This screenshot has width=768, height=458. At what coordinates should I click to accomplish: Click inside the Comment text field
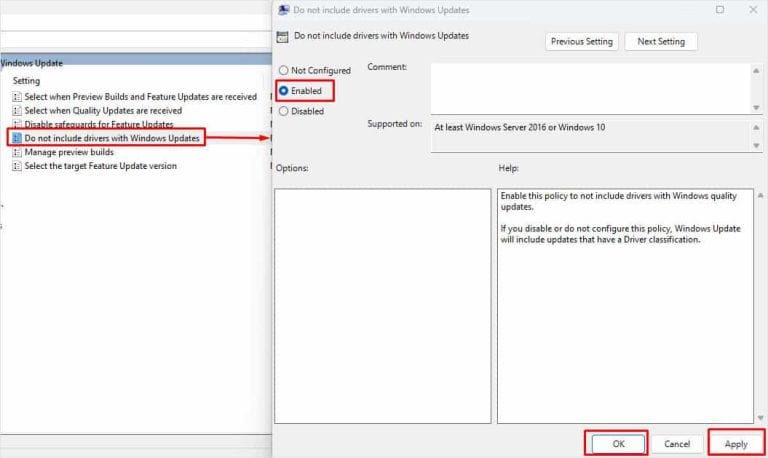(590, 87)
